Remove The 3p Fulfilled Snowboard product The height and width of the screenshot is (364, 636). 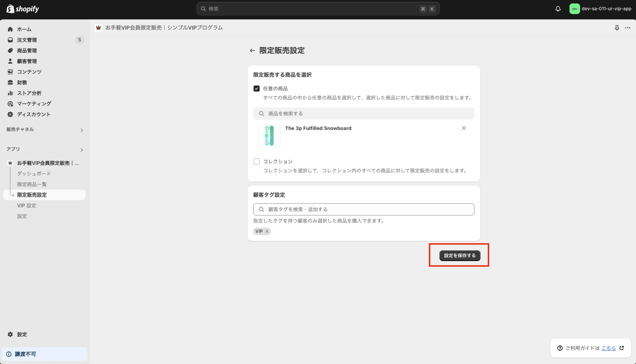pyautogui.click(x=464, y=128)
